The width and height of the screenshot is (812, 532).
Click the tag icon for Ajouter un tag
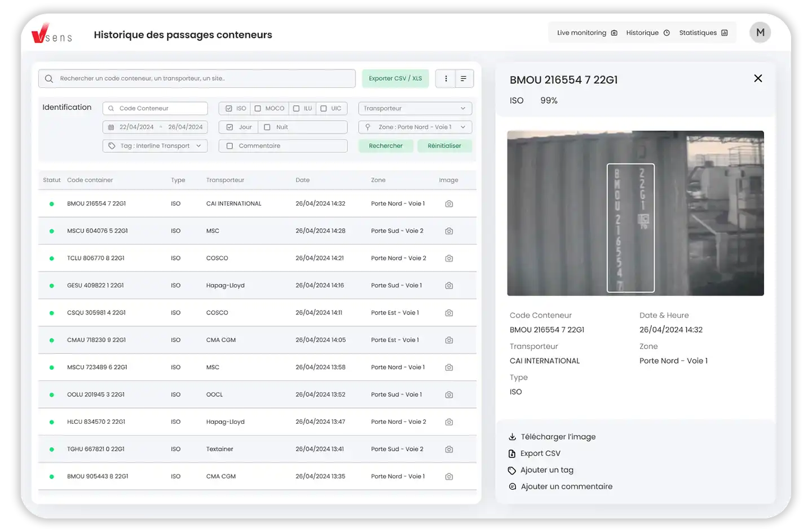click(x=512, y=471)
